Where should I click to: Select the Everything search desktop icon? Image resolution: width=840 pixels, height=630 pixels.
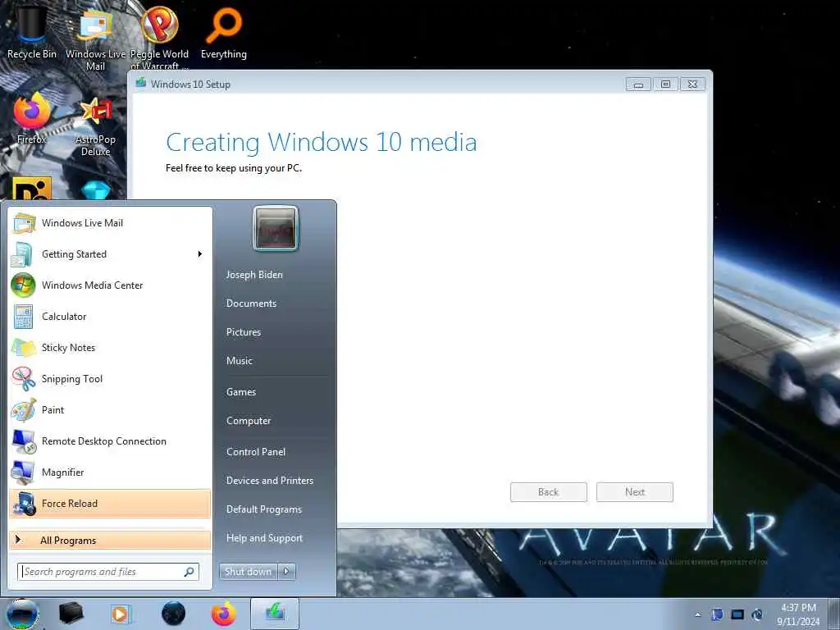[x=223, y=33]
